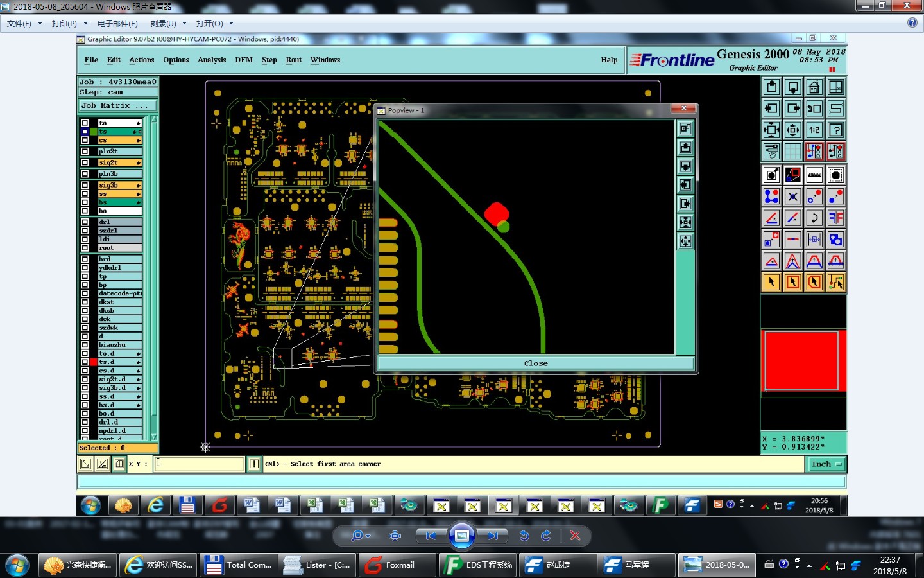924x578 pixels.
Task: Click the Home view icon in the Graphic Editor toolbar
Action: pos(814,87)
